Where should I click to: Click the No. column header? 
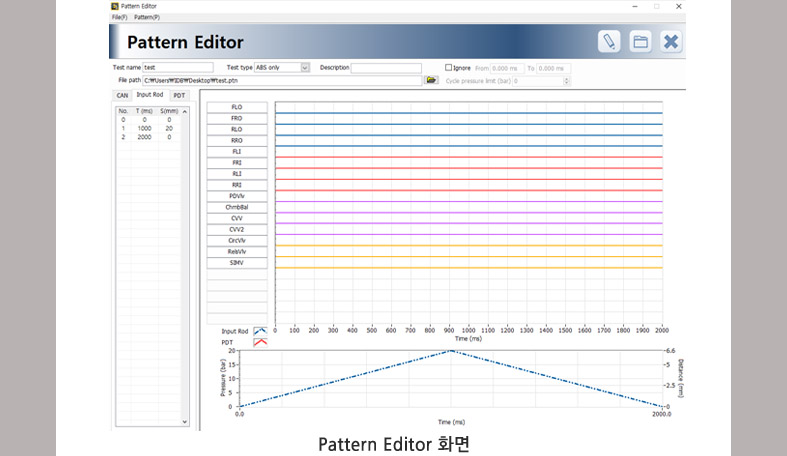tap(123, 111)
